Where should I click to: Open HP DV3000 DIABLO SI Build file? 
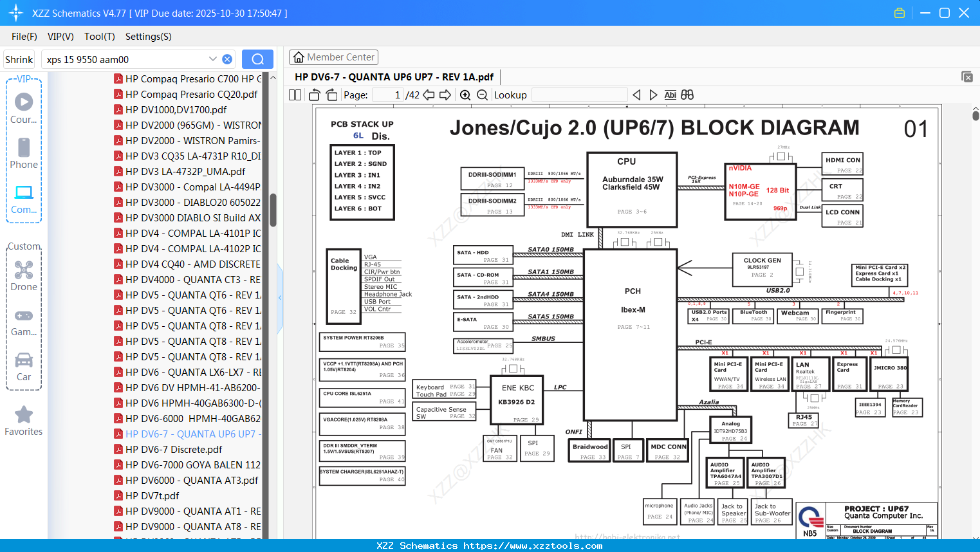click(187, 217)
